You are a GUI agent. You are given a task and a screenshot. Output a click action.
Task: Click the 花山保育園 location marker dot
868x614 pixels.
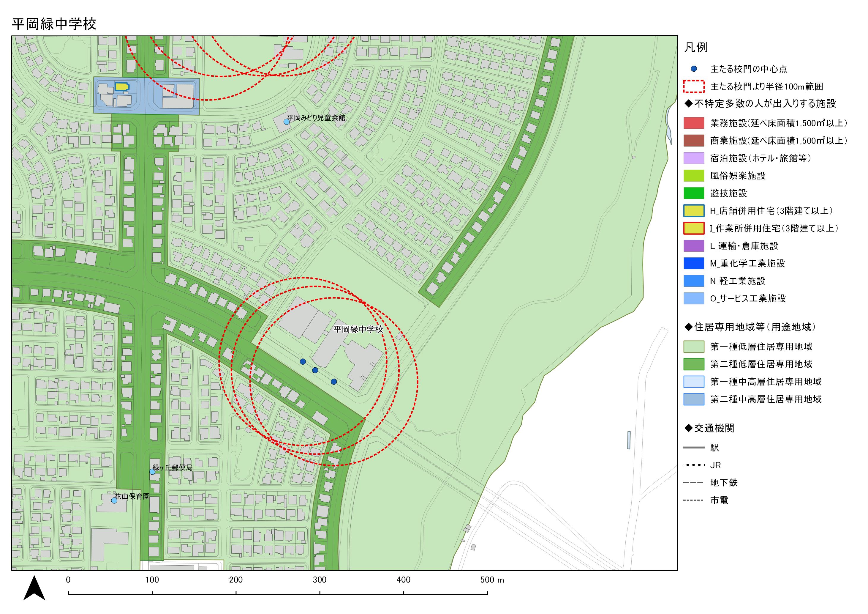click(114, 500)
